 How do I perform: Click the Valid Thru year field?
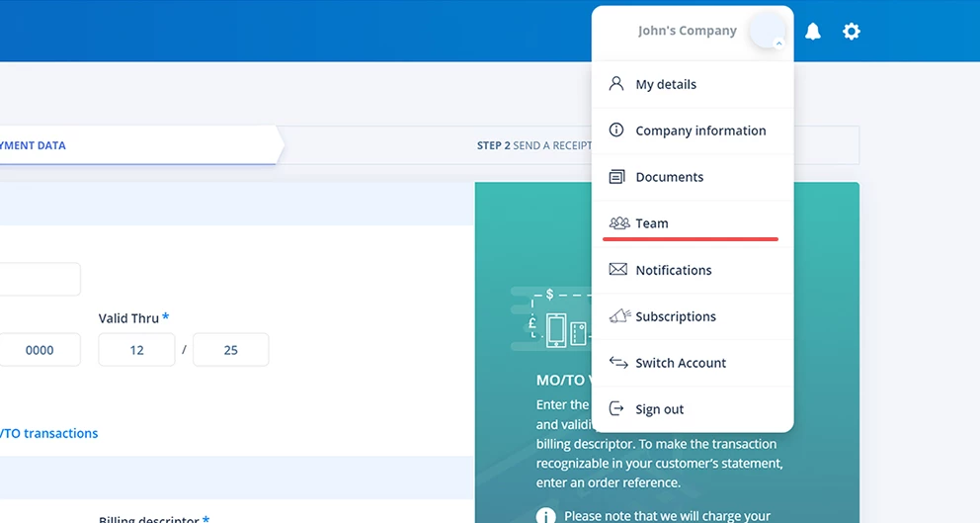tap(230, 350)
